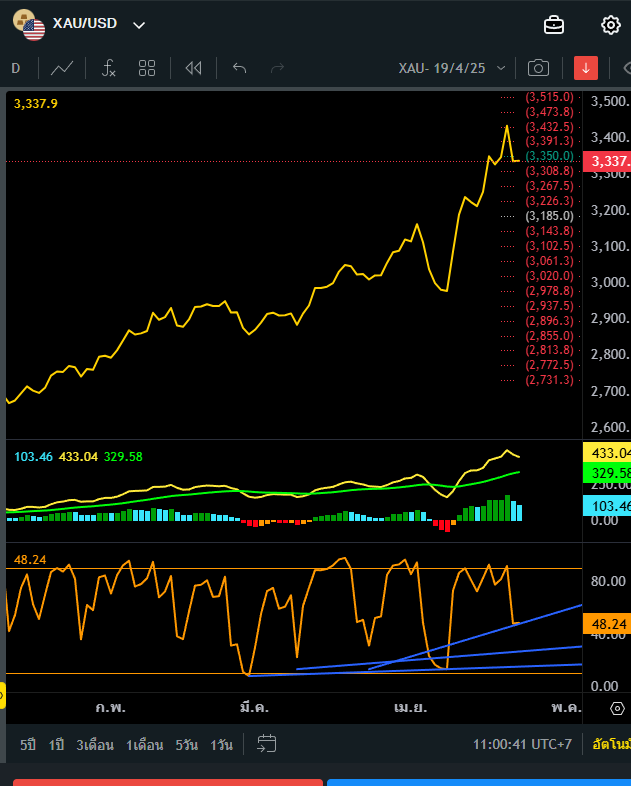
Task: Select the 1วัน range
Action: 221,745
